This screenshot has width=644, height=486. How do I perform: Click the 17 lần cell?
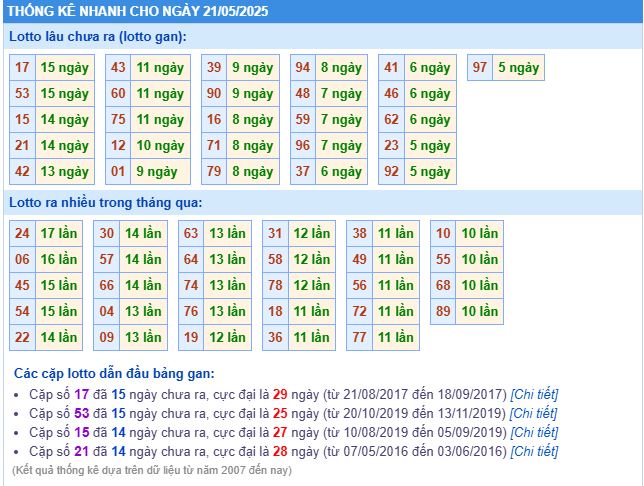coord(59,233)
